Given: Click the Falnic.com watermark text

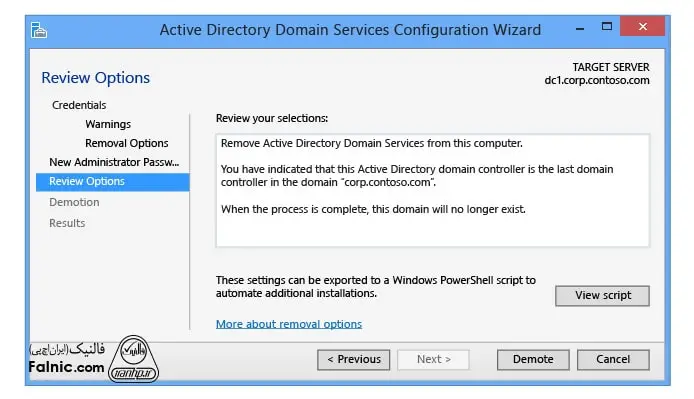Looking at the screenshot, I should 66,367.
